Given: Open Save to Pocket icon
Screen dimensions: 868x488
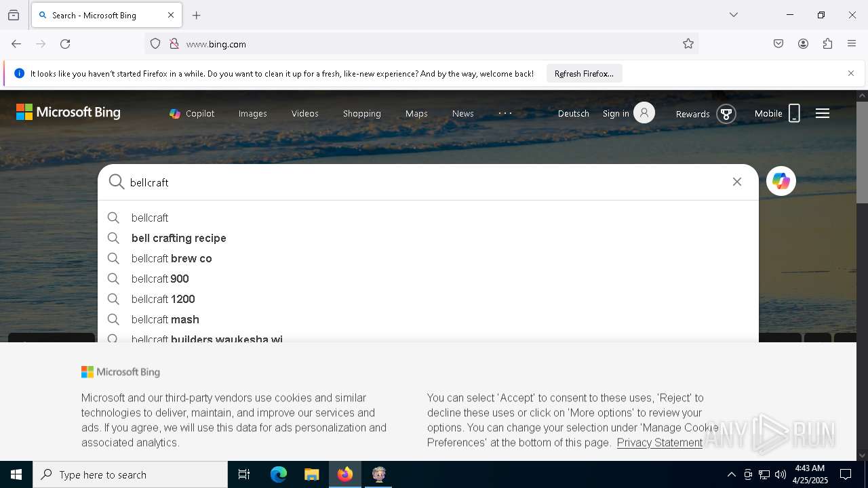Looking at the screenshot, I should pyautogui.click(x=778, y=44).
